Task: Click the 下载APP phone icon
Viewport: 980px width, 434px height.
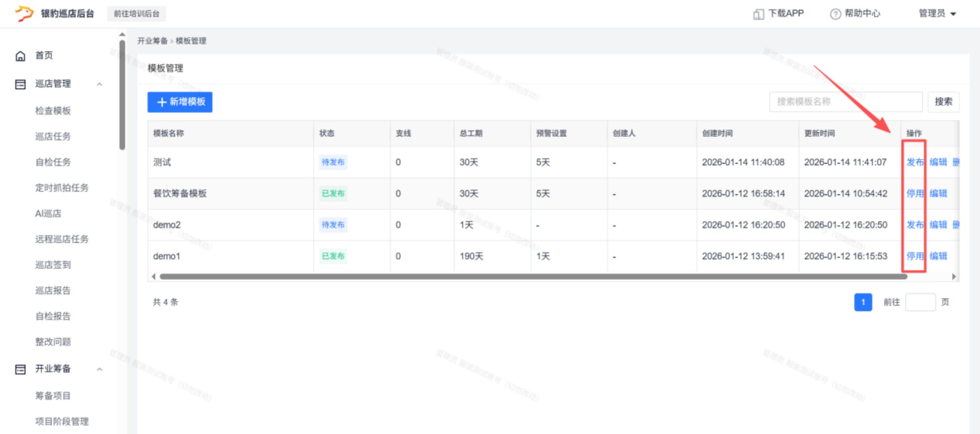Action: click(758, 14)
